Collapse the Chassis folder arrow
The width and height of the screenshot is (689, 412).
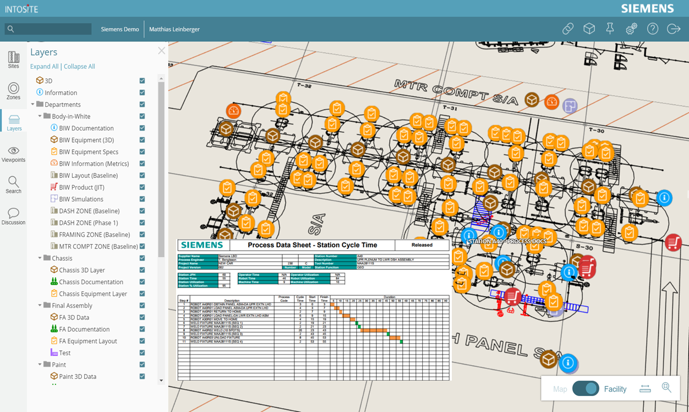tap(40, 258)
